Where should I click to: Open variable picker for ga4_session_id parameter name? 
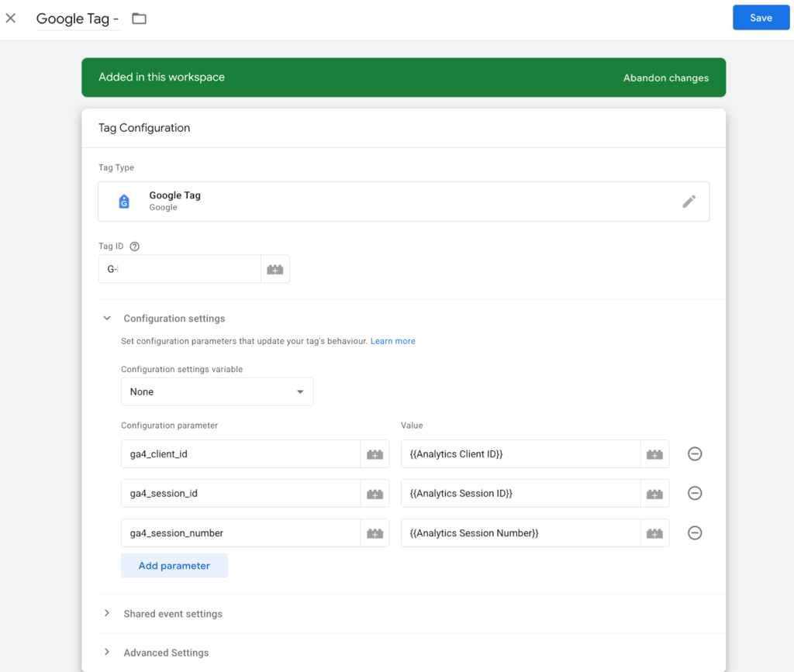375,494
